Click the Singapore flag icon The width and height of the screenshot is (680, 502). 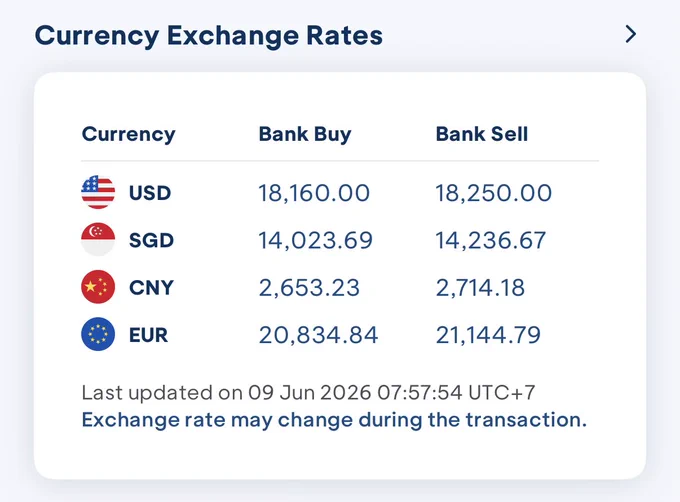pos(98,239)
